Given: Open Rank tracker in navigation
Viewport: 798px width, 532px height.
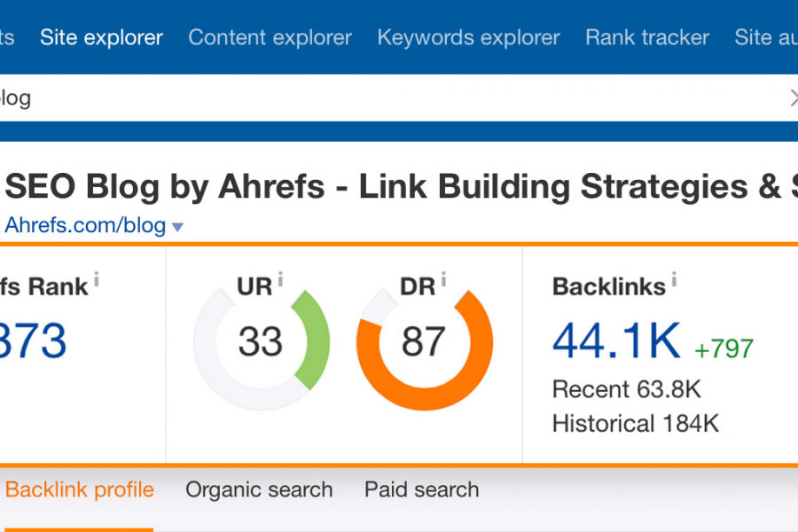Looking at the screenshot, I should coord(647,37).
